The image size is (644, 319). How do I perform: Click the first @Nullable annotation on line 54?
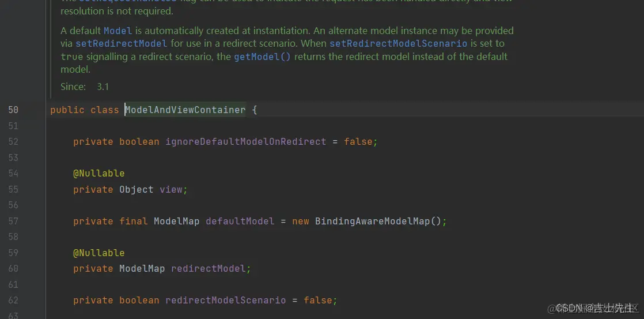[99, 174]
